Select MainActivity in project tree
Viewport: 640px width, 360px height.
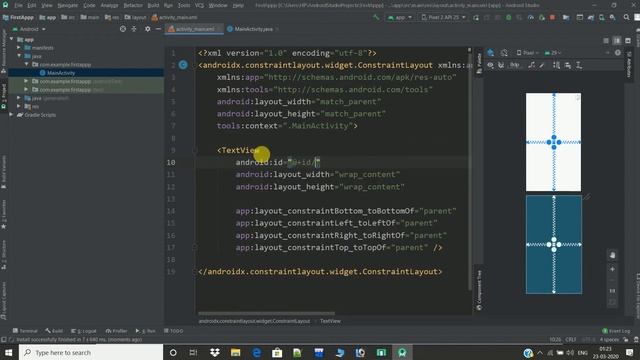pyautogui.click(x=60, y=73)
